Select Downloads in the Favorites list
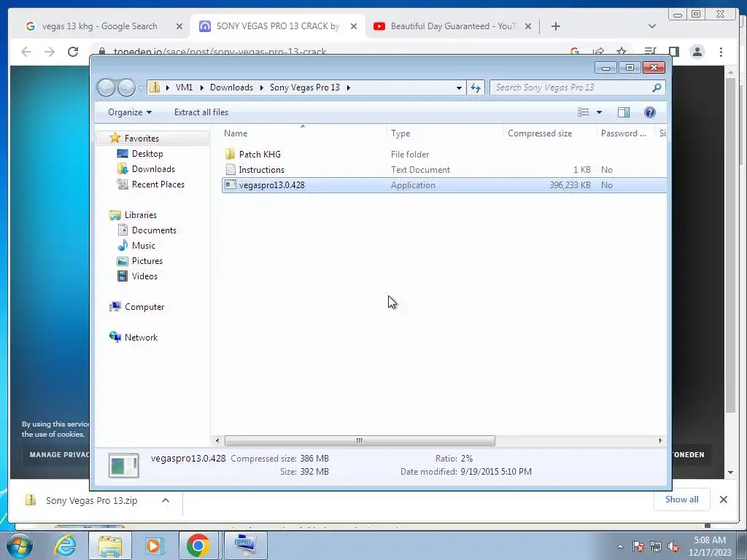The image size is (747, 560). point(153,169)
